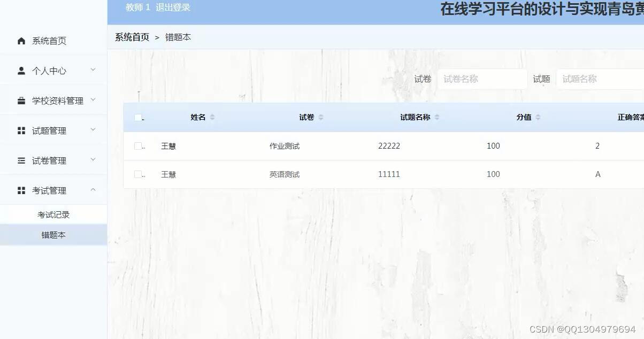This screenshot has width=644, height=339.
Task: Click the person icon beside 个人中心
Action: coord(21,71)
